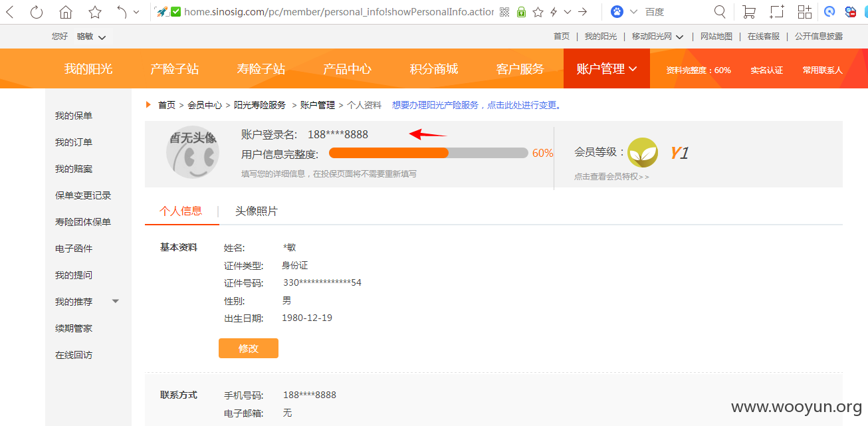Click the URL address bar text
This screenshot has height=426, width=868.
pyautogui.click(x=339, y=12)
